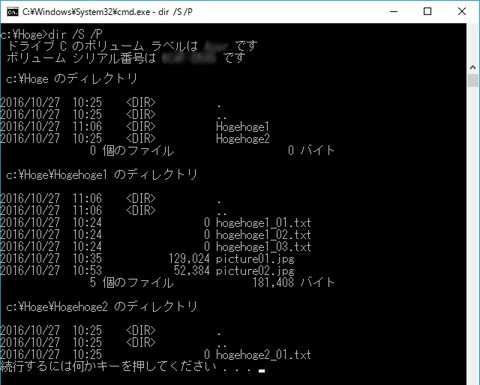Click the file name 'picture01.jpg'
480x385 pixels.
coord(255,259)
